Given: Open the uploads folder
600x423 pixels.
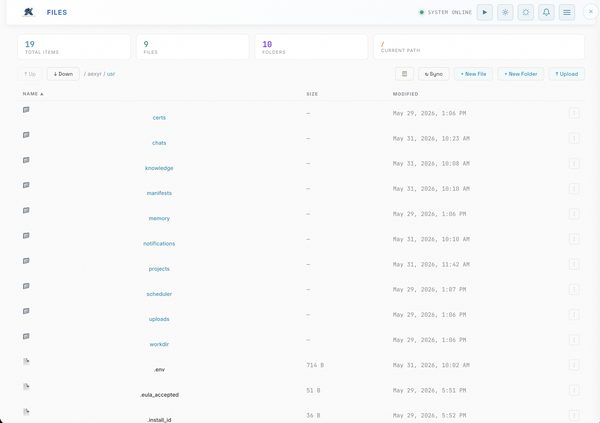Looking at the screenshot, I should 159,319.
